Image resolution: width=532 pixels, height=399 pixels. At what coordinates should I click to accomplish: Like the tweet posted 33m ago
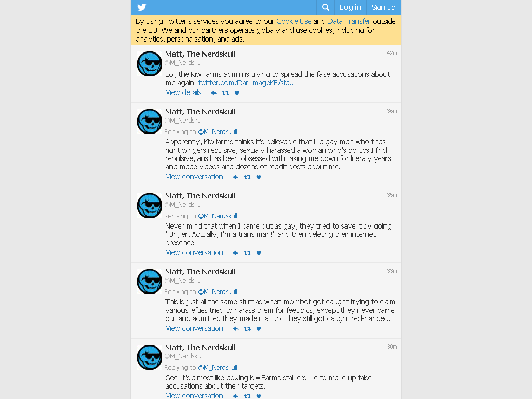tap(259, 329)
